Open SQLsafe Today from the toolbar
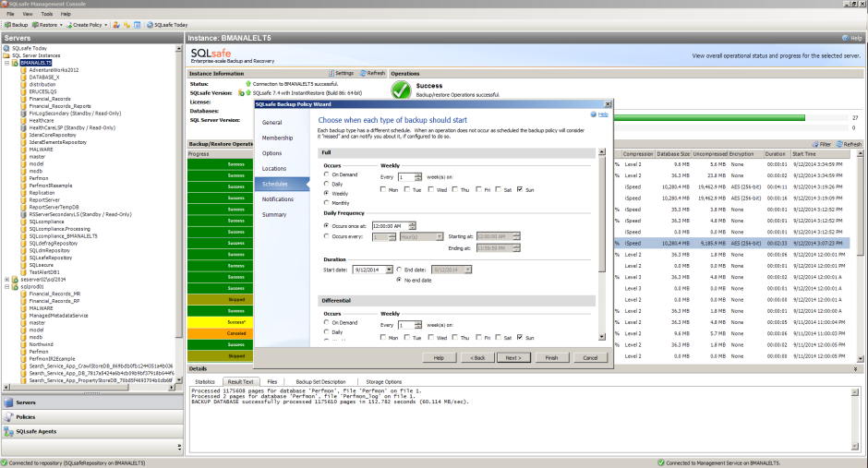The width and height of the screenshot is (868, 468). tap(167, 25)
